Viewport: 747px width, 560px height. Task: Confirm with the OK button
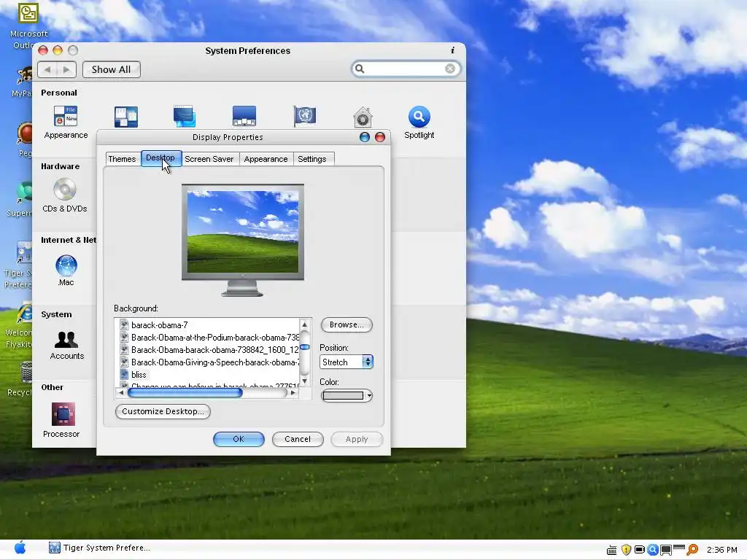[x=239, y=439]
